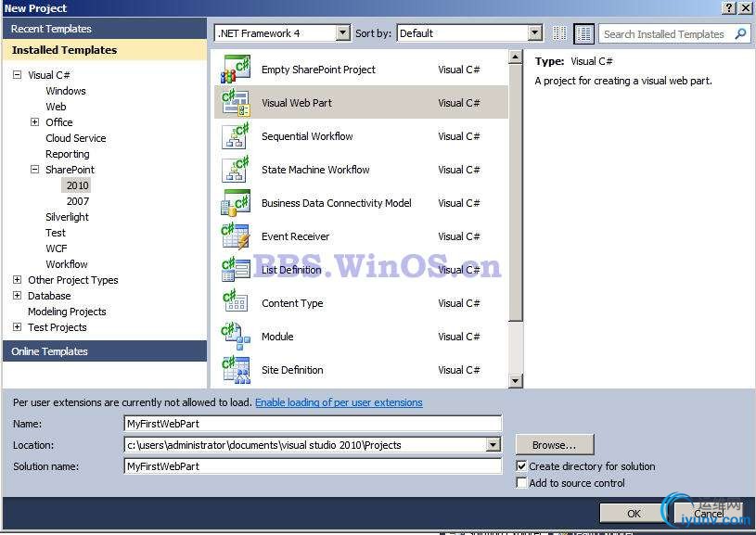
Task: Select the Event Receiver template name
Action: [296, 236]
